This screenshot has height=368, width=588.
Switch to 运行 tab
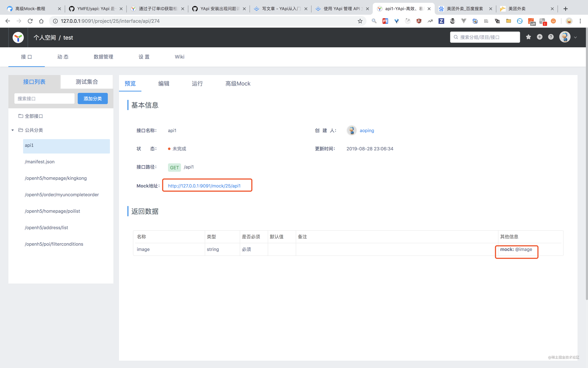[197, 84]
